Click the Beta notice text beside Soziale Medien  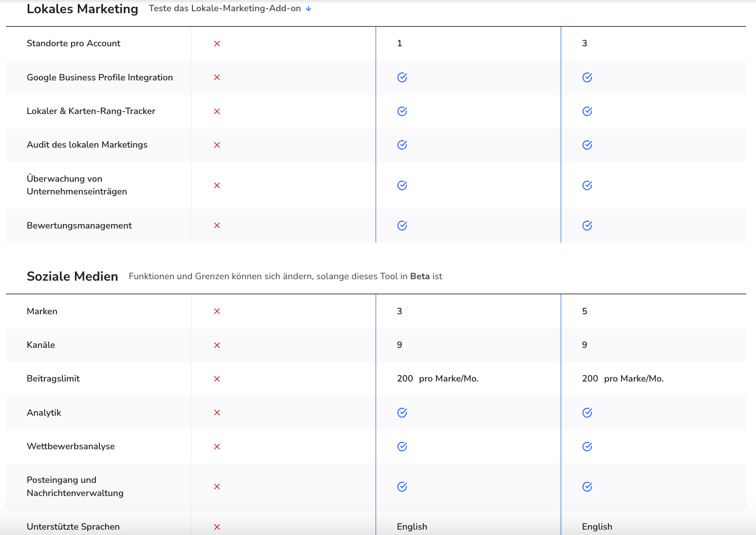pyautogui.click(x=285, y=276)
